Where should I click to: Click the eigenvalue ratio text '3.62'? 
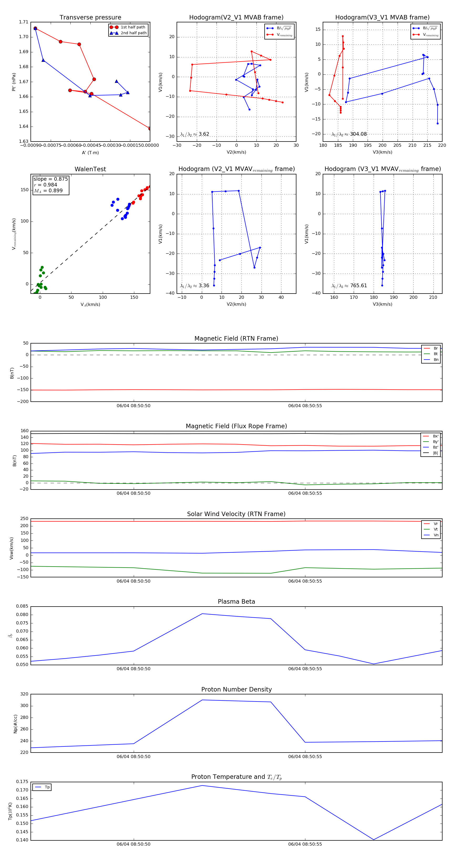coord(204,134)
